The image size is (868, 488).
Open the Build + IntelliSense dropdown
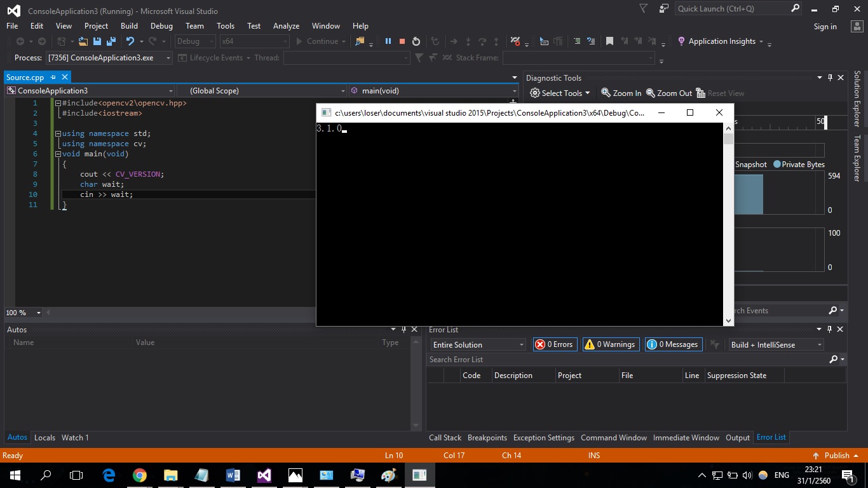(775, 344)
